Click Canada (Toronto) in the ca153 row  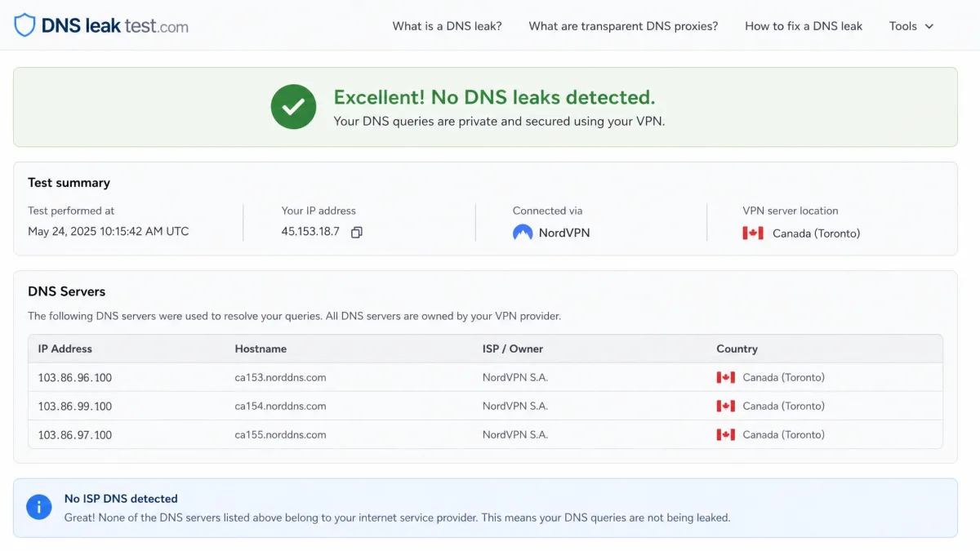tap(784, 378)
